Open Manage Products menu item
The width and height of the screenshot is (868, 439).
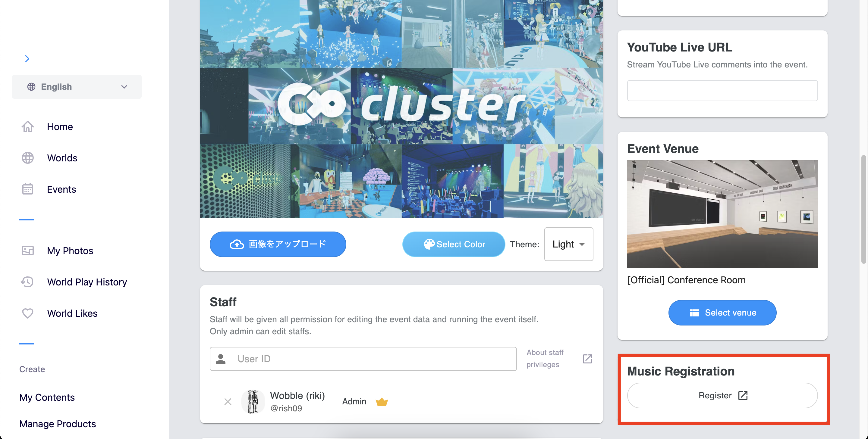pyautogui.click(x=58, y=424)
